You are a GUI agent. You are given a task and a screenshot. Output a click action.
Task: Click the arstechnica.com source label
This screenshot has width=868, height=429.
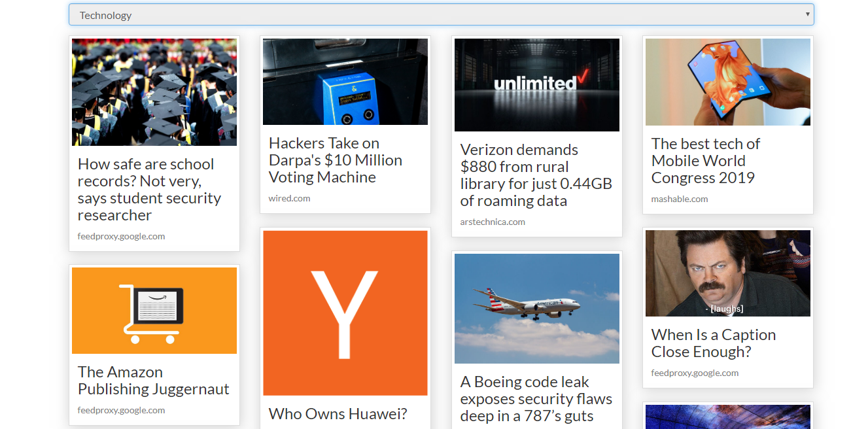pos(493,222)
